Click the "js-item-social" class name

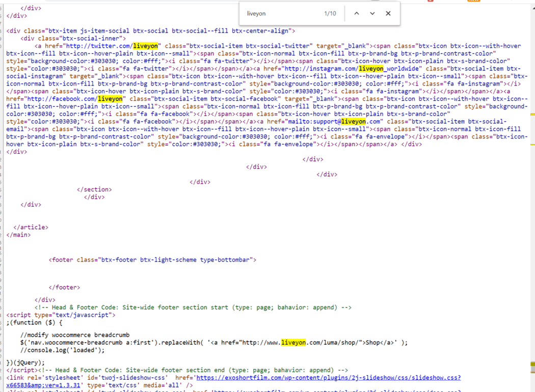pos(105,31)
